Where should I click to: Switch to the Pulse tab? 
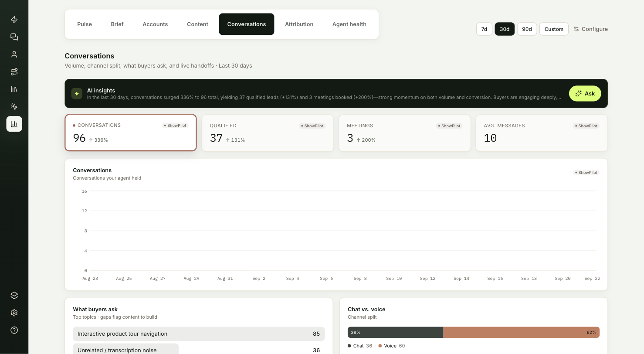coord(85,24)
